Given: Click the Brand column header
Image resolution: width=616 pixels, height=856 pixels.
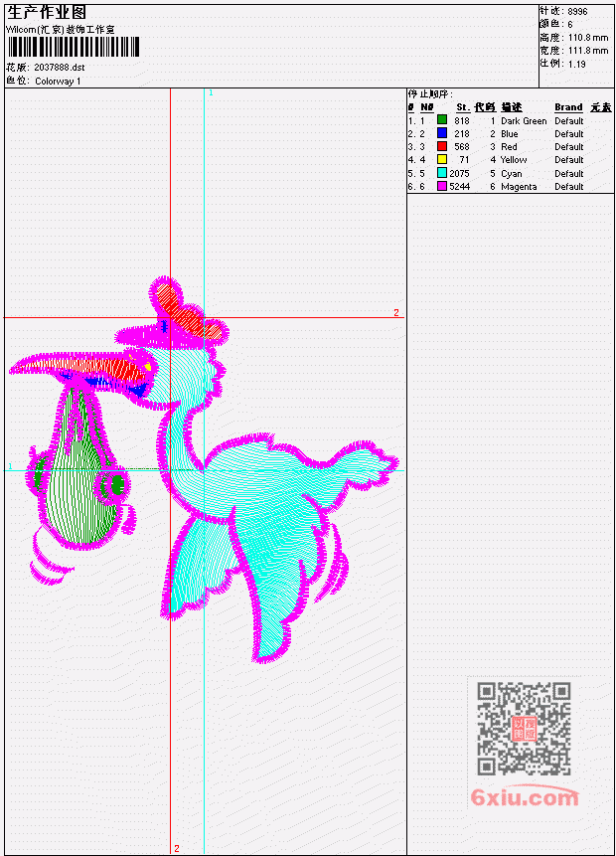Looking at the screenshot, I should (x=568, y=107).
